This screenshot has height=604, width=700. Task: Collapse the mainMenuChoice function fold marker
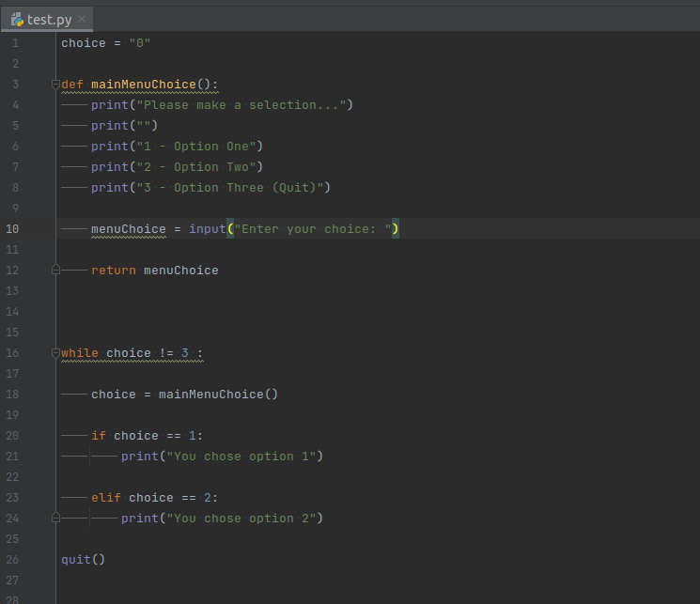pos(56,85)
